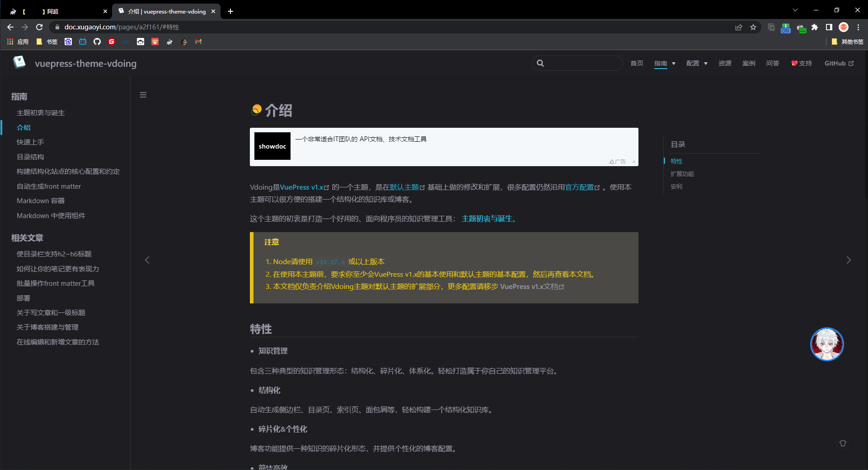Toggle the bookmark star for the current page

pyautogui.click(x=753, y=27)
